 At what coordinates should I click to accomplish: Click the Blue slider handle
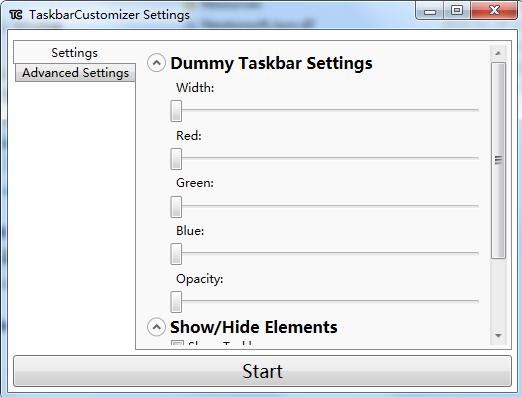pos(176,254)
